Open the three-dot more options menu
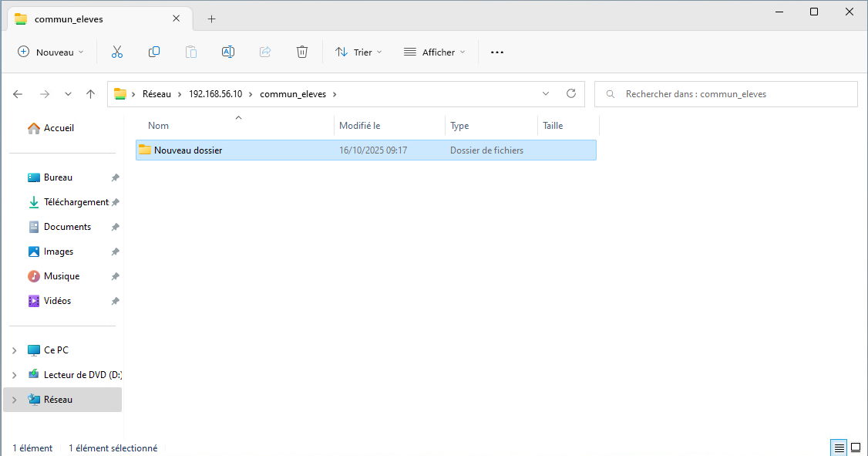This screenshot has width=868, height=456. click(x=497, y=52)
